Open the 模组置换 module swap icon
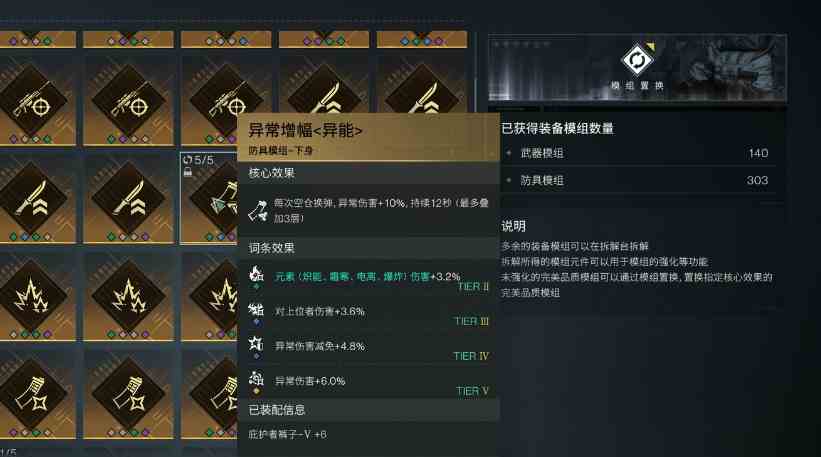This screenshot has height=457, width=821. tap(637, 60)
